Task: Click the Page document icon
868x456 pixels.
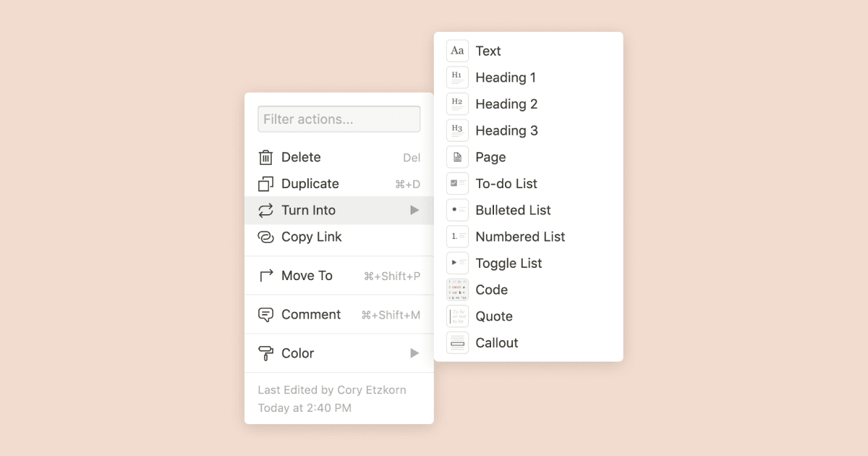Action: pos(457,157)
